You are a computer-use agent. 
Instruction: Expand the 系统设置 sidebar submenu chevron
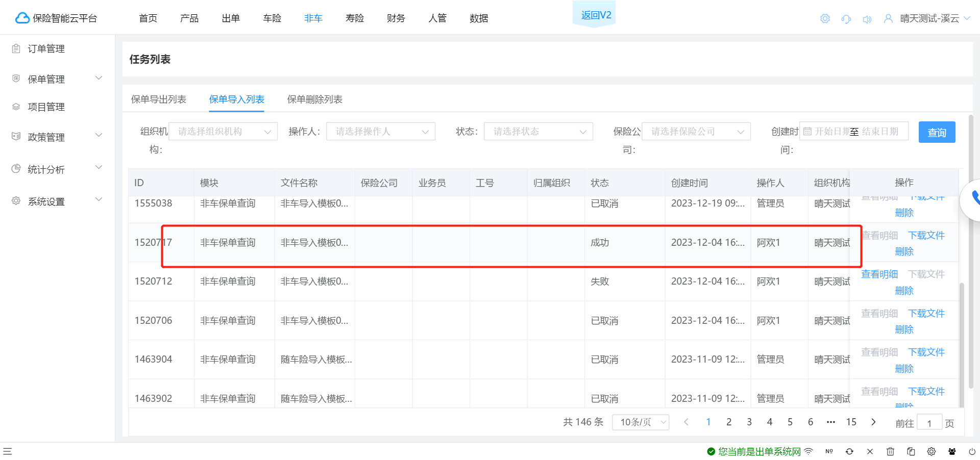coord(99,199)
